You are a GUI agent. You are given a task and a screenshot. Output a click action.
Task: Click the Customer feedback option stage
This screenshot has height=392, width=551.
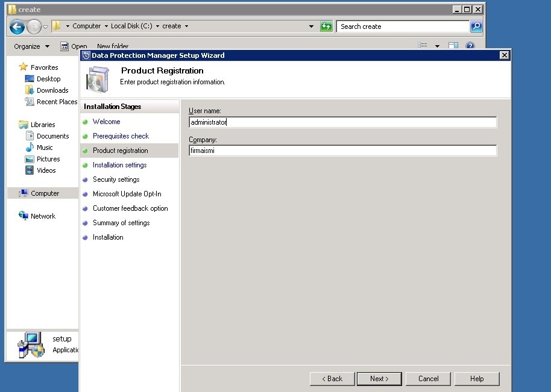click(130, 208)
